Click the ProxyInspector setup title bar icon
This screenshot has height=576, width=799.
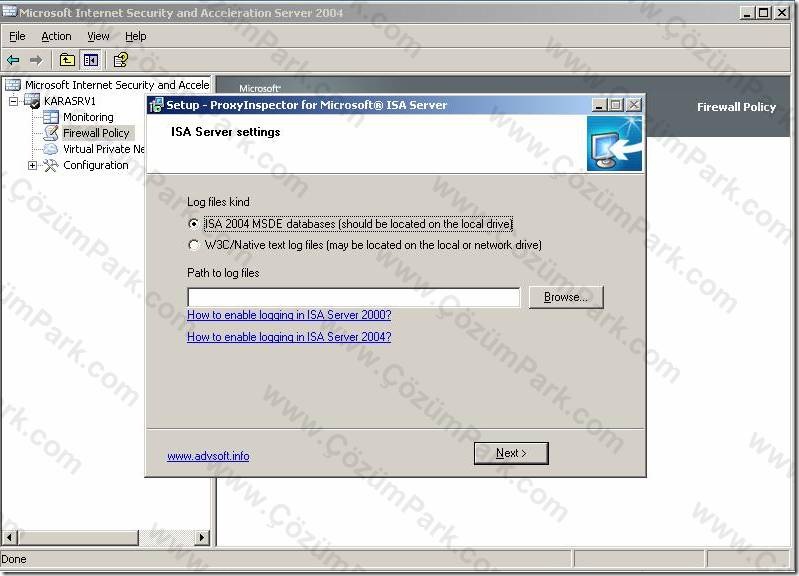156,106
